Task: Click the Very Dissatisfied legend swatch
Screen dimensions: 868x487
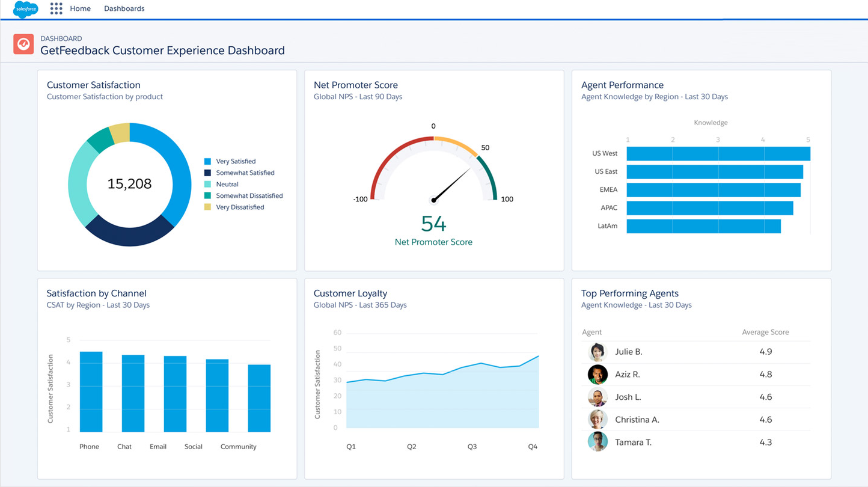Action: coord(207,207)
